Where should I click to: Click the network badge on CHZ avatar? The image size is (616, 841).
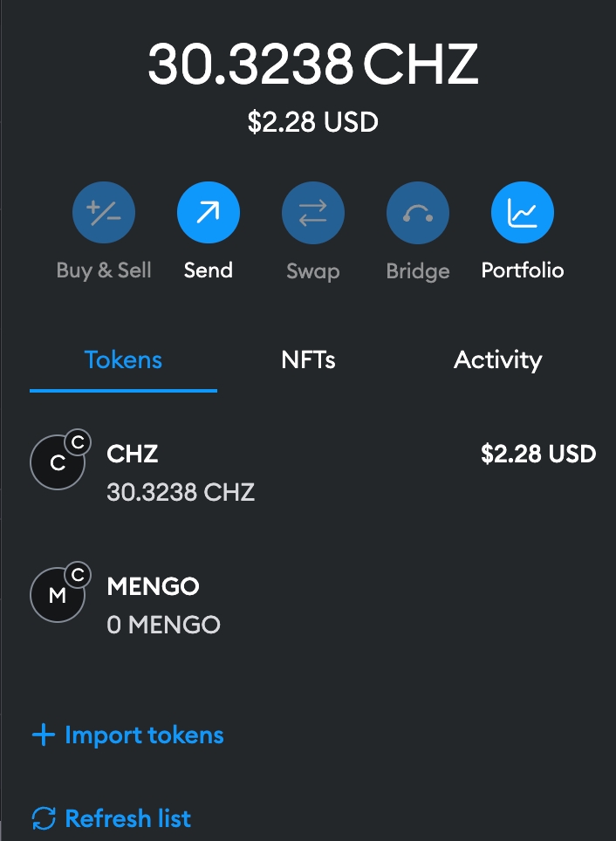78,443
